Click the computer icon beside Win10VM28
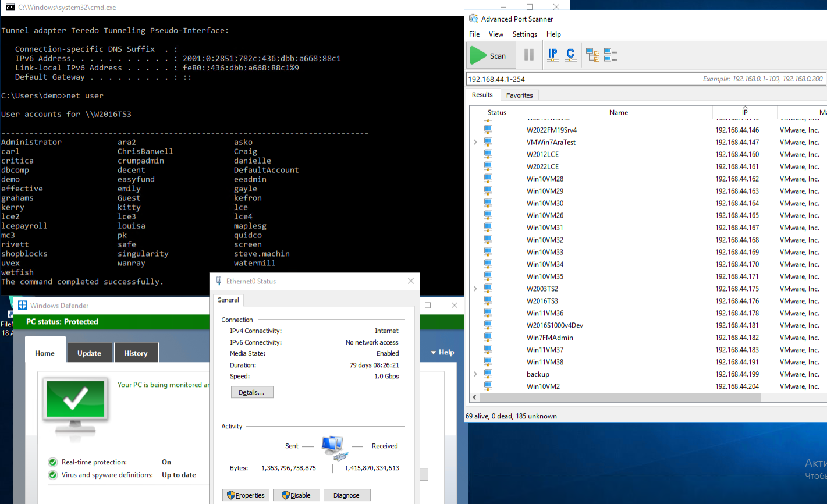The image size is (827, 504). click(x=488, y=179)
